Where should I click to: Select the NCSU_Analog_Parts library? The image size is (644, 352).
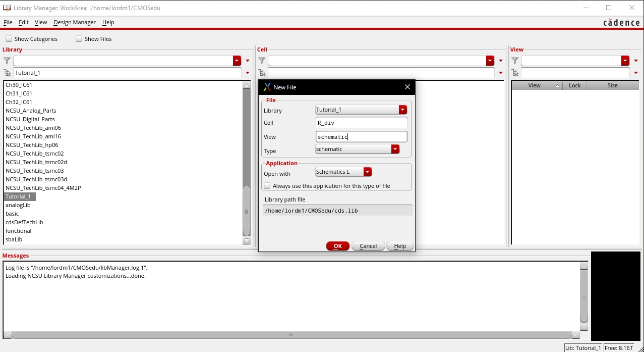pyautogui.click(x=31, y=111)
